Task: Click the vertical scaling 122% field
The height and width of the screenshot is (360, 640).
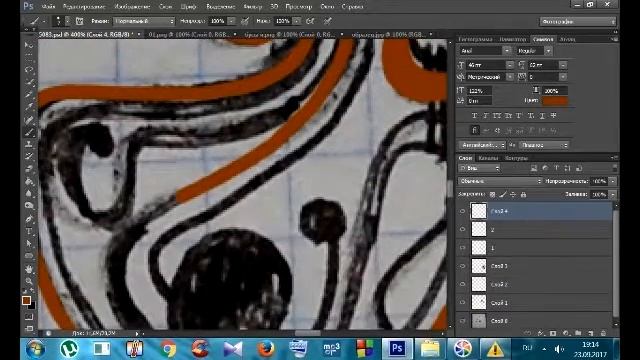Action: click(x=480, y=90)
